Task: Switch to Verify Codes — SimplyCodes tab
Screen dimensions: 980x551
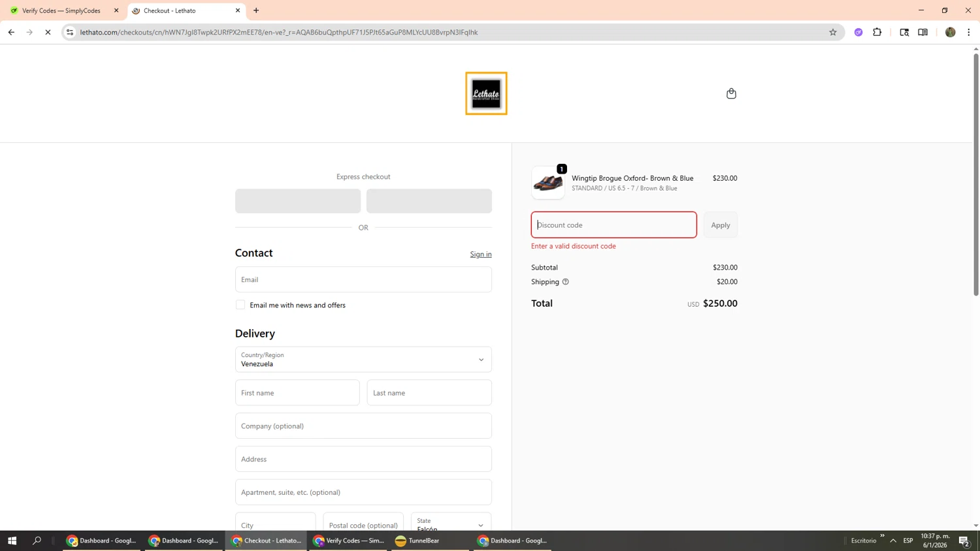Action: click(62, 10)
